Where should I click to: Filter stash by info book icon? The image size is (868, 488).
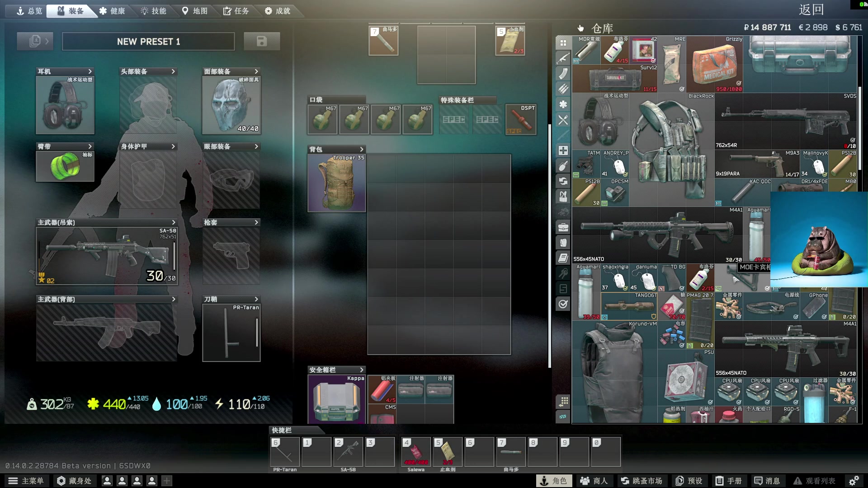pyautogui.click(x=563, y=258)
